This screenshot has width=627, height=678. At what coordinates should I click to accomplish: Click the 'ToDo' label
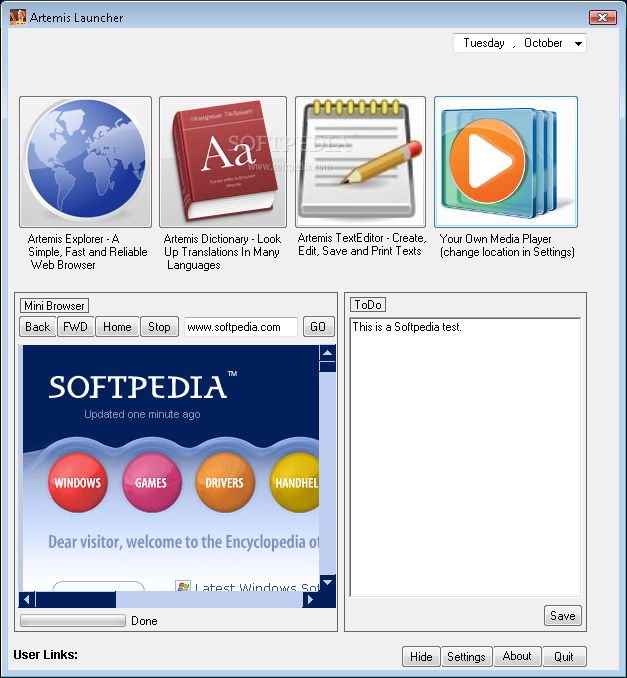coord(368,305)
